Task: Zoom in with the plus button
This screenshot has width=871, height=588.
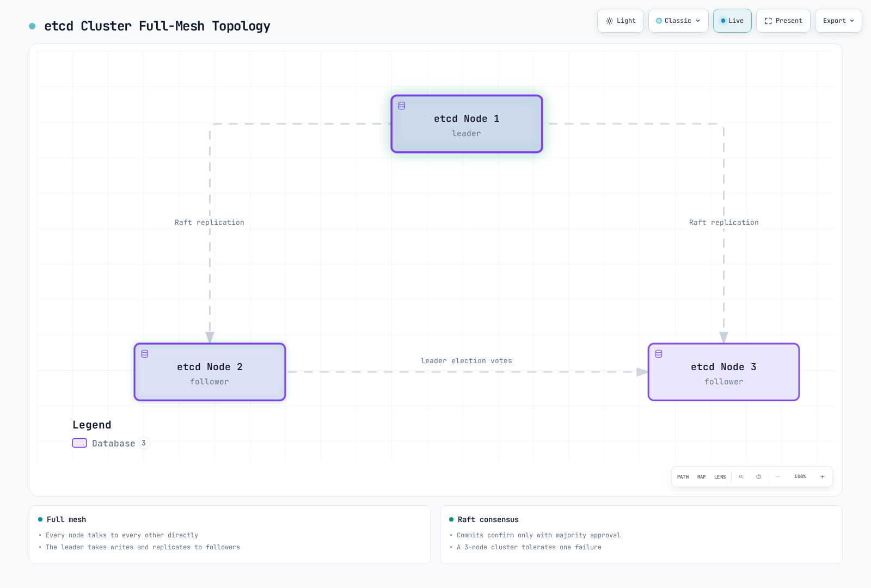Action: (822, 477)
